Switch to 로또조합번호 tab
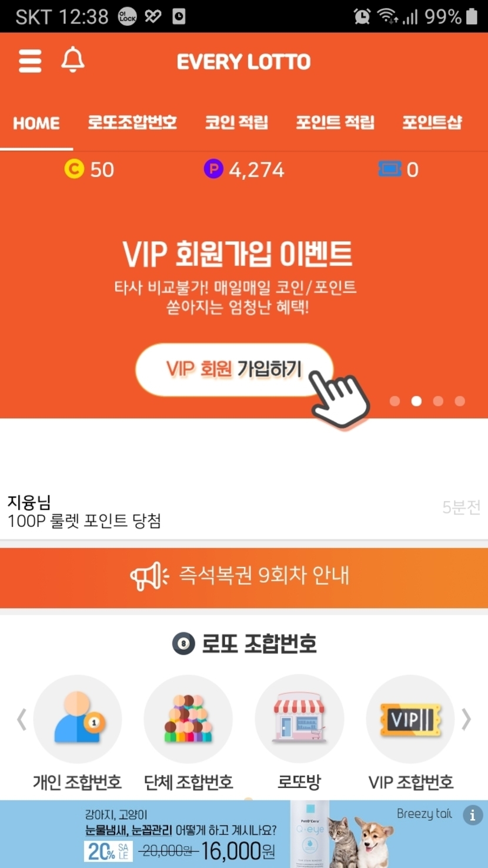The image size is (488, 868). (x=132, y=122)
